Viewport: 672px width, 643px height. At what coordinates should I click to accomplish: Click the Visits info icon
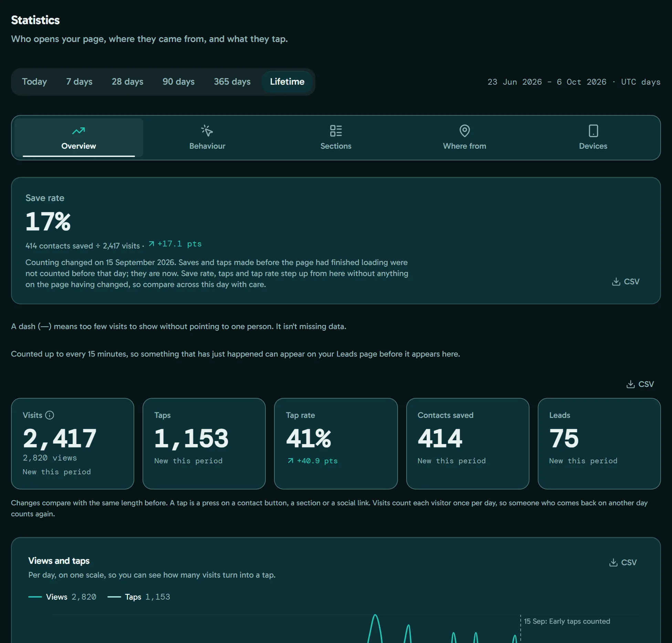50,415
